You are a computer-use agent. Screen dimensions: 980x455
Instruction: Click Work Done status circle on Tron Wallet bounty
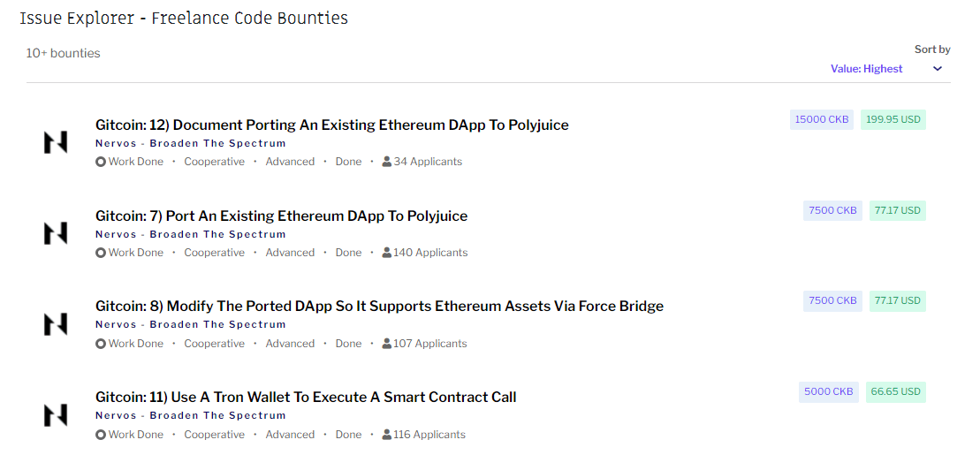101,435
